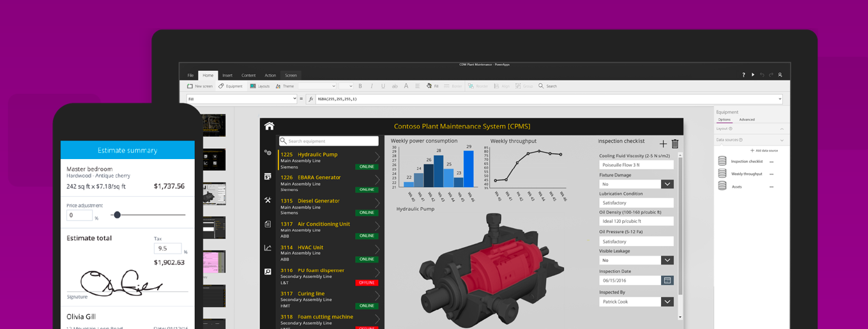Select the 3116 PU foam dispenser row
Image resolution: width=868 pixels, height=329 pixels.
(330, 276)
